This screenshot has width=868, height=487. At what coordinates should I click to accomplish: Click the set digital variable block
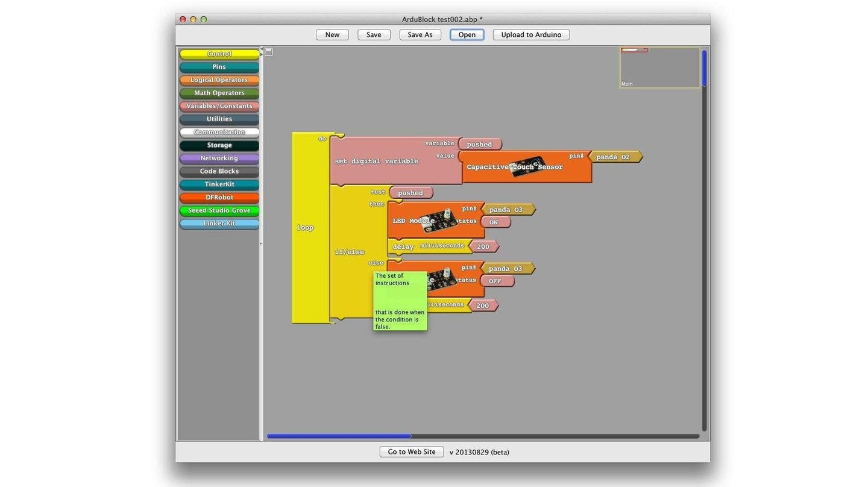click(376, 162)
